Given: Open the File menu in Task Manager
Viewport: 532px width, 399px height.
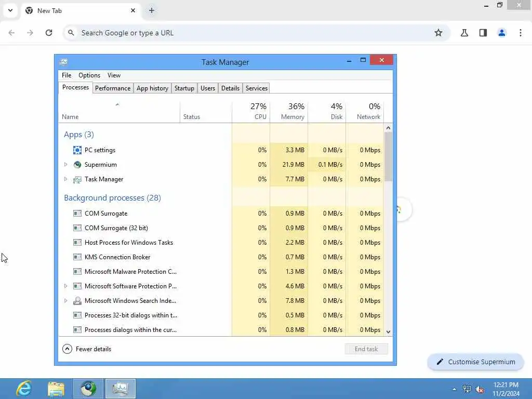Looking at the screenshot, I should click(66, 75).
